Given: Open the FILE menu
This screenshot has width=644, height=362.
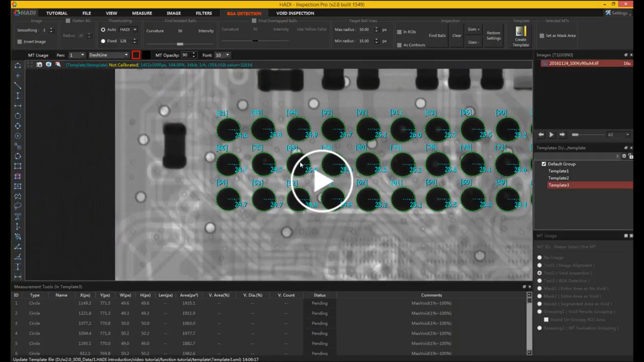Looking at the screenshot, I should pos(87,13).
